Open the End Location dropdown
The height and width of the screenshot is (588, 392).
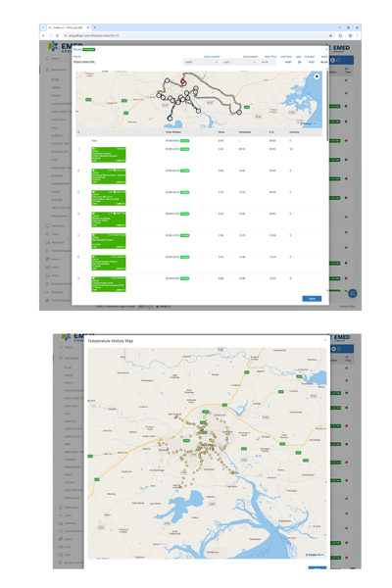[x=239, y=62]
